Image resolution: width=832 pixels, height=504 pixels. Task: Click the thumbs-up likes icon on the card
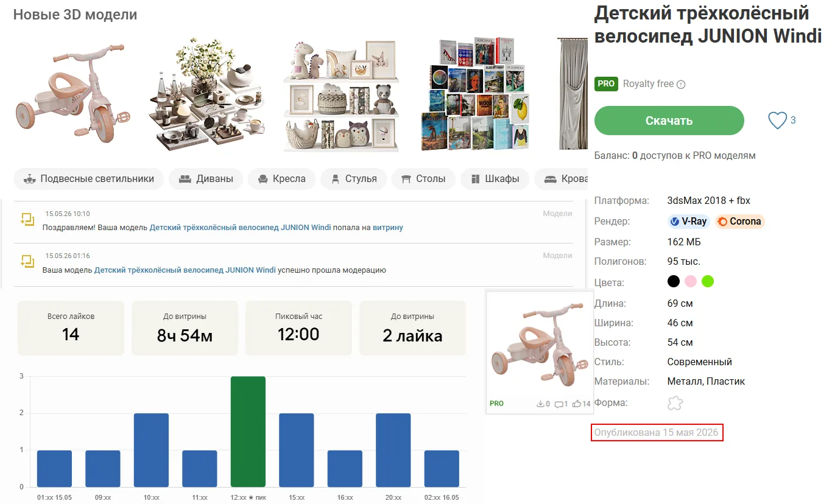pyautogui.click(x=576, y=404)
